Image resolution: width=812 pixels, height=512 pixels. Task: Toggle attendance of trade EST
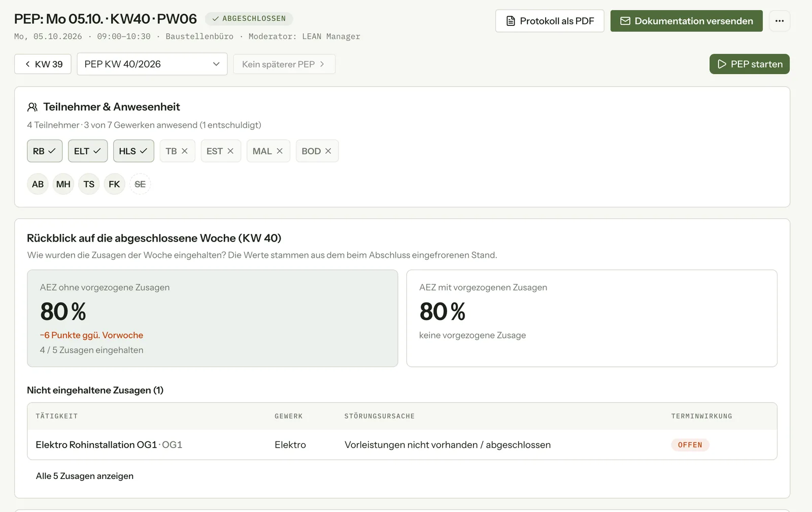point(221,151)
